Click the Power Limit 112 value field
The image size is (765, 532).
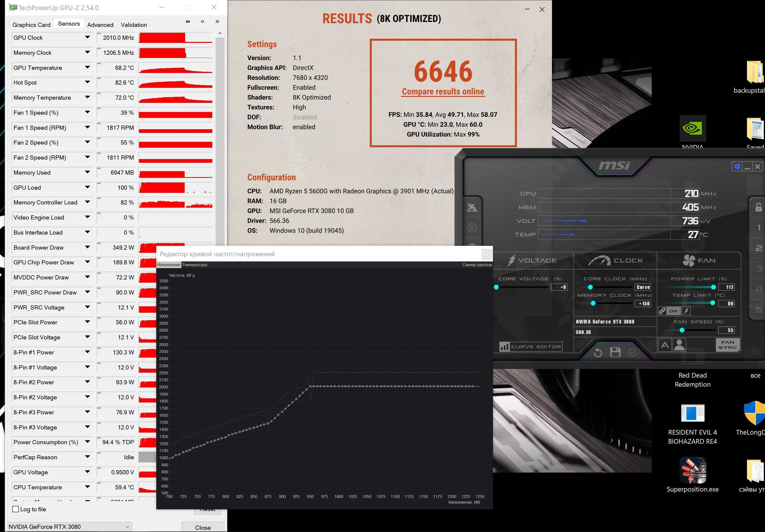[726, 287]
